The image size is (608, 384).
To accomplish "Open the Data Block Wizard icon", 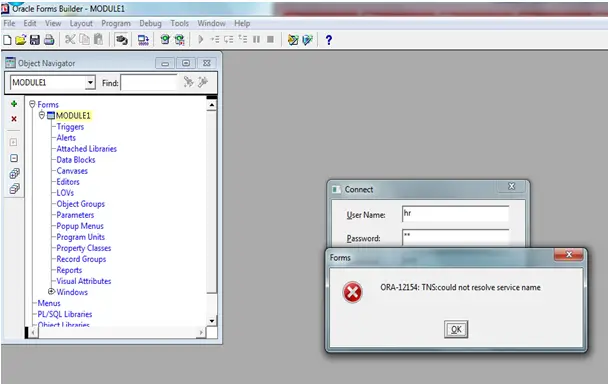I will click(293, 40).
